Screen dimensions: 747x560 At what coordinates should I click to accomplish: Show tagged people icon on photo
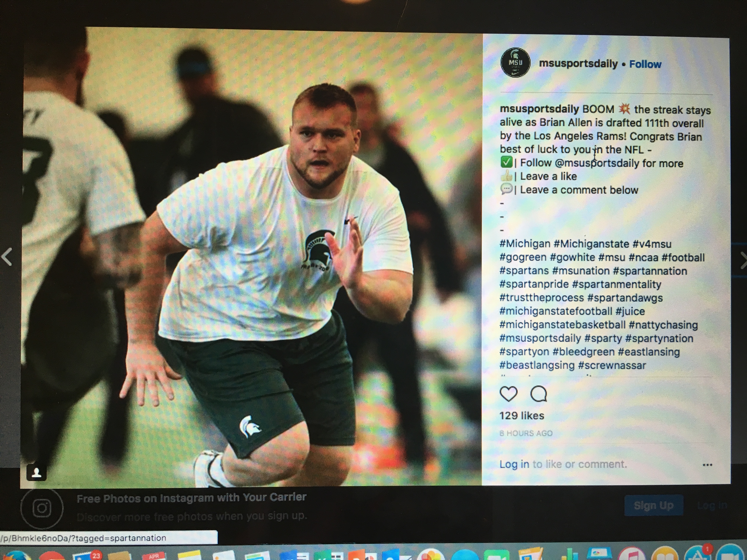click(x=36, y=472)
